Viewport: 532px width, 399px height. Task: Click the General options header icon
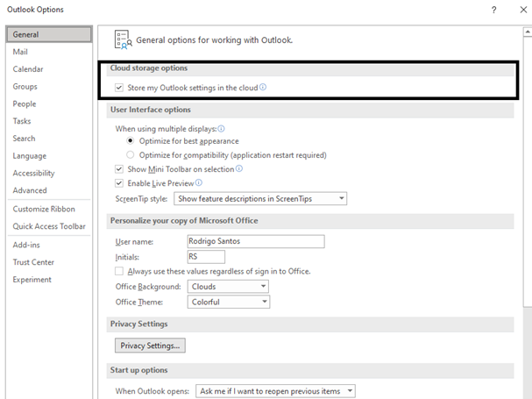click(x=124, y=39)
